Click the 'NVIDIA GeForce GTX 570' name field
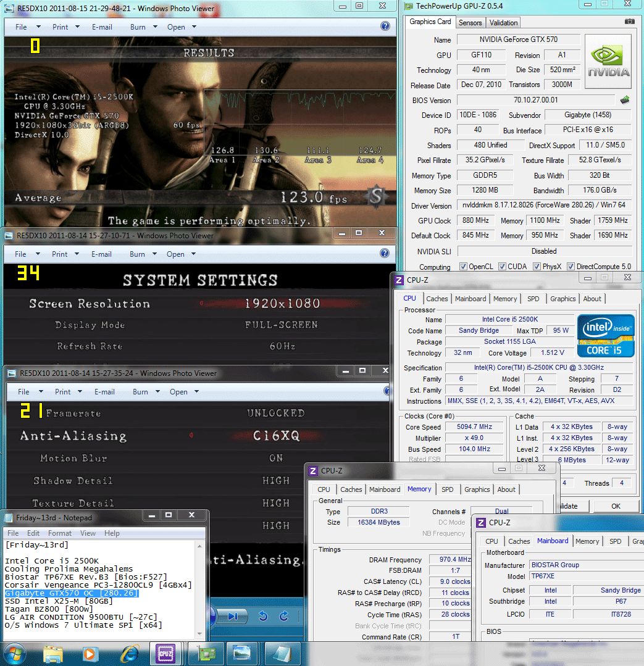The image size is (644, 666). (x=518, y=40)
